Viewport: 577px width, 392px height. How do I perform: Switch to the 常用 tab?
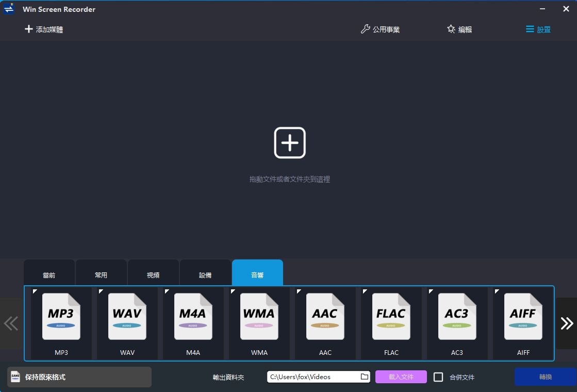[x=101, y=273]
